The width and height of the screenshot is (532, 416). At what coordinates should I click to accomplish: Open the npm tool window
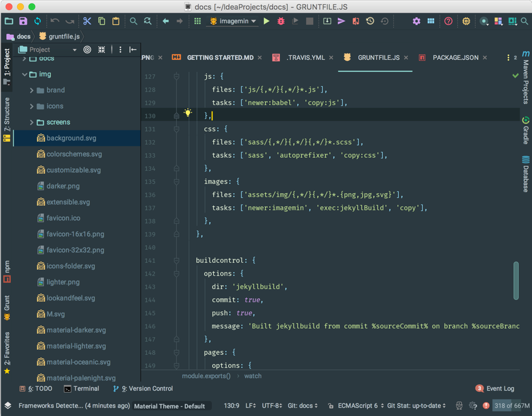coord(7,271)
